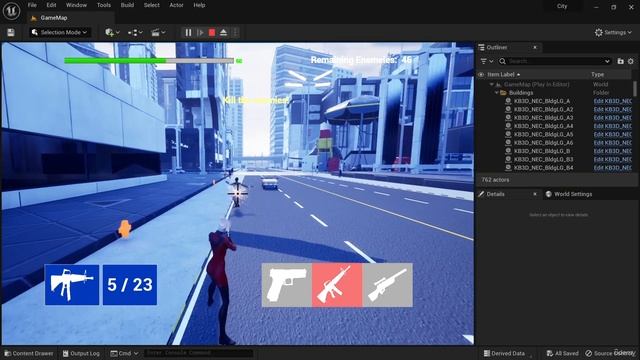640x360 pixels.
Task: Open the Outliner filter options dropdown
Action: pyautogui.click(x=486, y=61)
